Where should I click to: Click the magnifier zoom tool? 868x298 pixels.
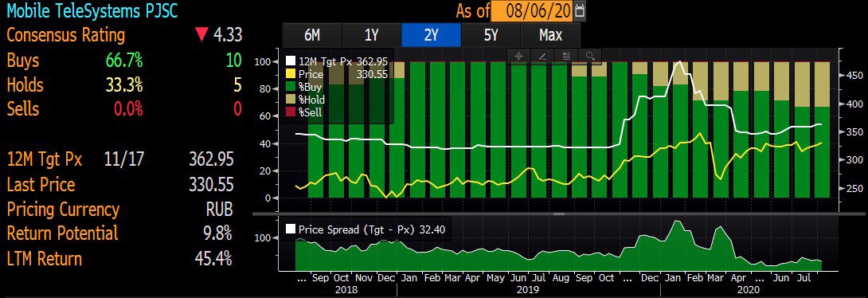coord(590,56)
